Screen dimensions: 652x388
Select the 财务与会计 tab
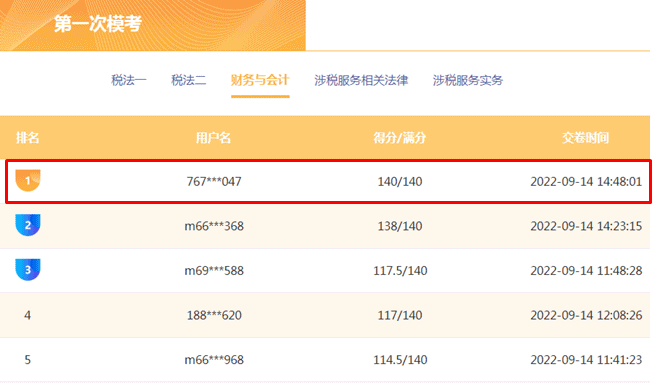pyautogui.click(x=260, y=80)
